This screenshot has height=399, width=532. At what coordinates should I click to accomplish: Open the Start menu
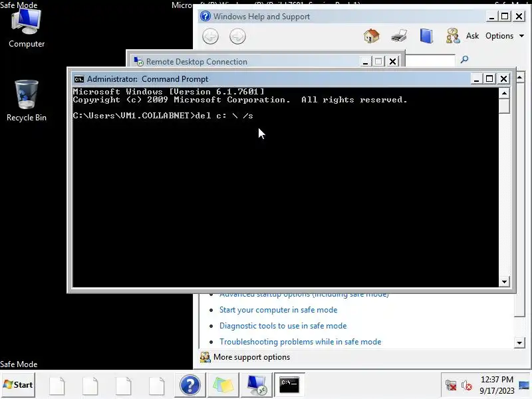tap(18, 385)
